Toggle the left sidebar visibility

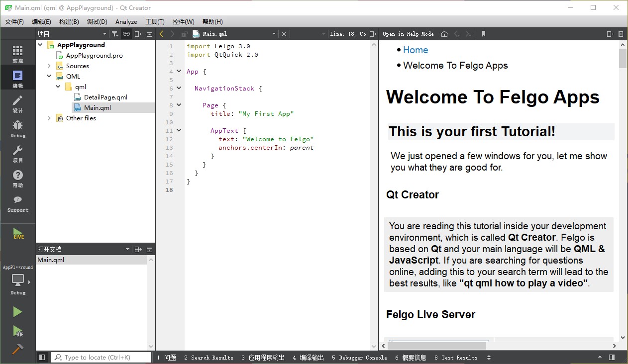(x=42, y=357)
